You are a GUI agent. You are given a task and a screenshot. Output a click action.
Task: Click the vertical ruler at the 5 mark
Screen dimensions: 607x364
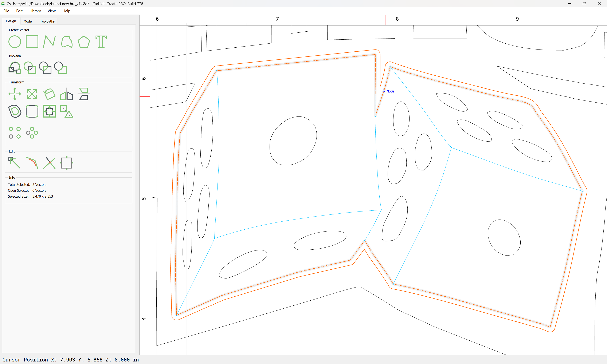coord(144,199)
